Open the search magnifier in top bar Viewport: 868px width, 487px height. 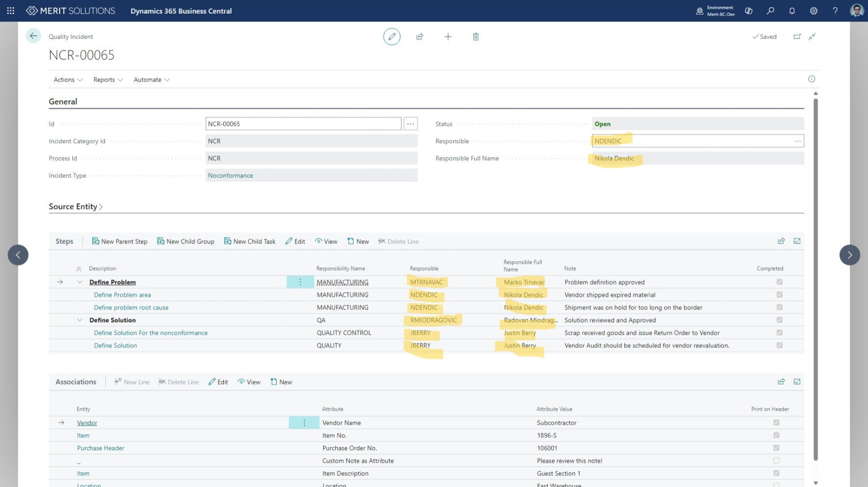pyautogui.click(x=770, y=11)
